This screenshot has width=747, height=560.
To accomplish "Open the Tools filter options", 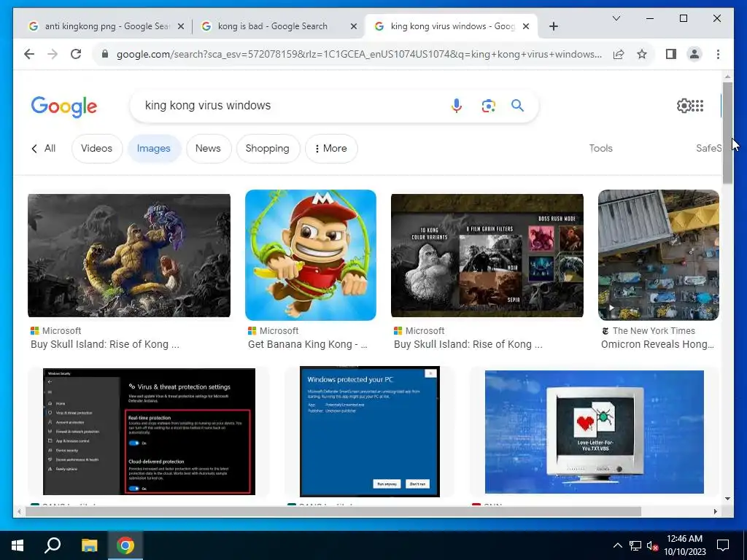I will click(601, 149).
